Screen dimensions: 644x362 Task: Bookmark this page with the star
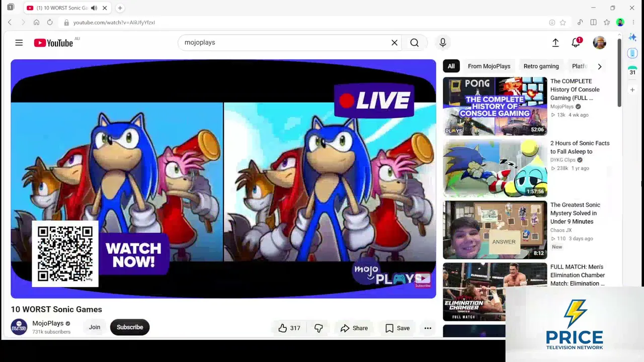tap(563, 23)
